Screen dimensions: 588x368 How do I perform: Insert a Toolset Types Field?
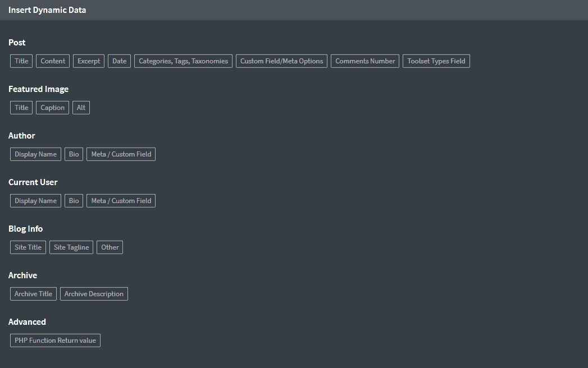click(x=436, y=61)
